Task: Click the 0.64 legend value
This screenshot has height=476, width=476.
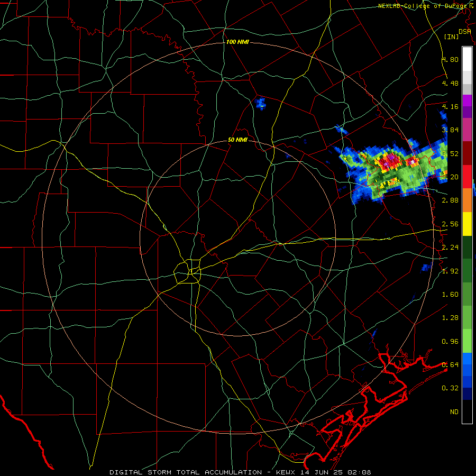Action: tap(450, 365)
